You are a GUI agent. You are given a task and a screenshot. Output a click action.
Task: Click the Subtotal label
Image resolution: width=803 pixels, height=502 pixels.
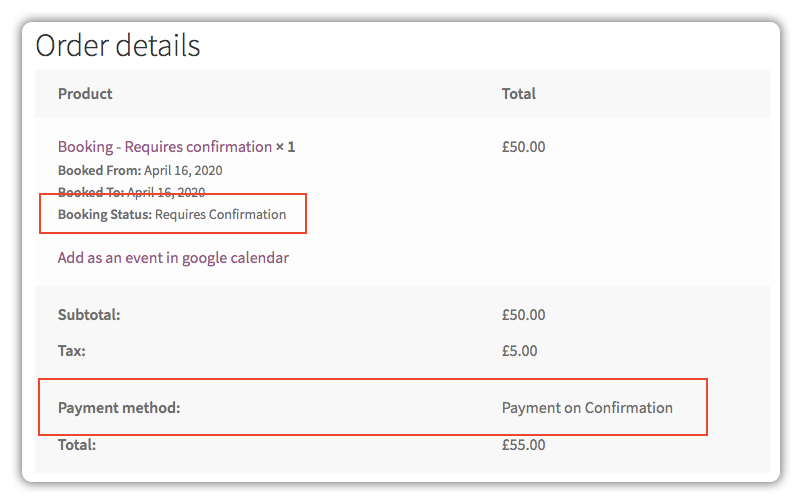(89, 315)
